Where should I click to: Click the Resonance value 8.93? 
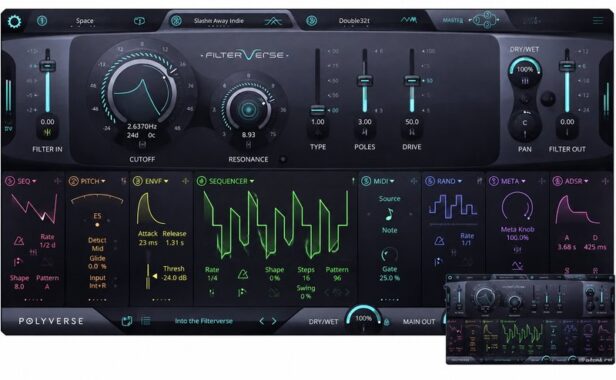pos(248,135)
